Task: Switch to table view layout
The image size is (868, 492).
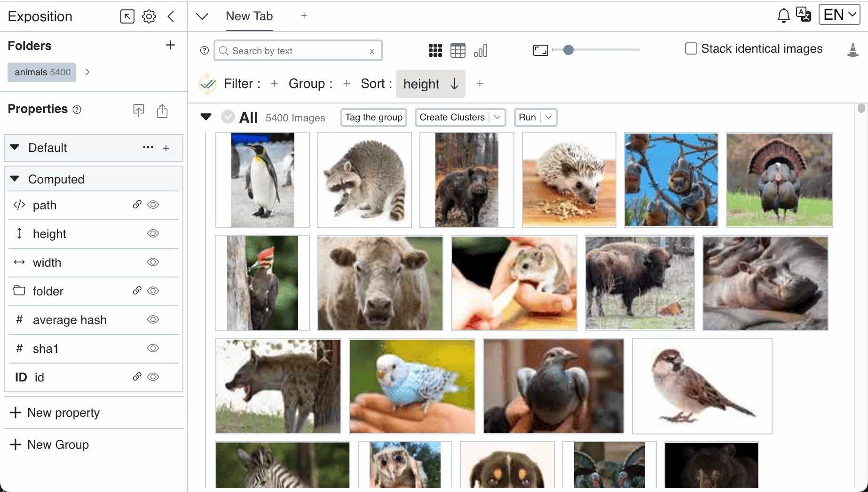Action: coord(458,50)
